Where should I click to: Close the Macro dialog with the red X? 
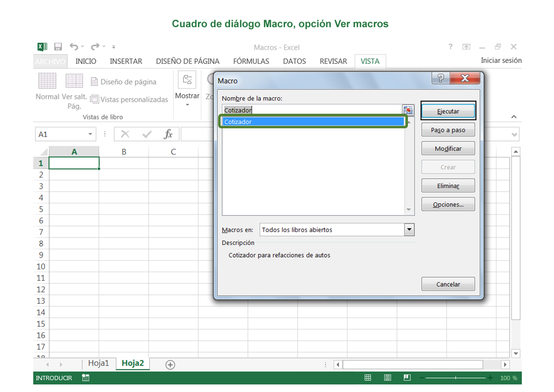click(x=465, y=78)
